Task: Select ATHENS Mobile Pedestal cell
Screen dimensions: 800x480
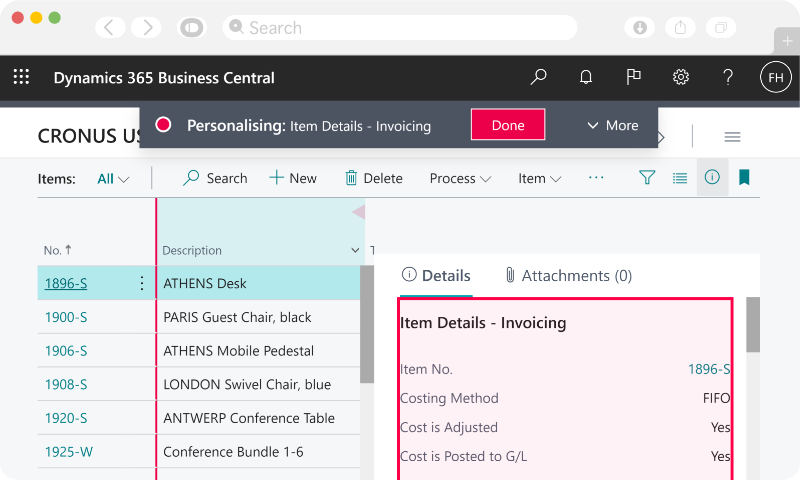Action: 258,350
